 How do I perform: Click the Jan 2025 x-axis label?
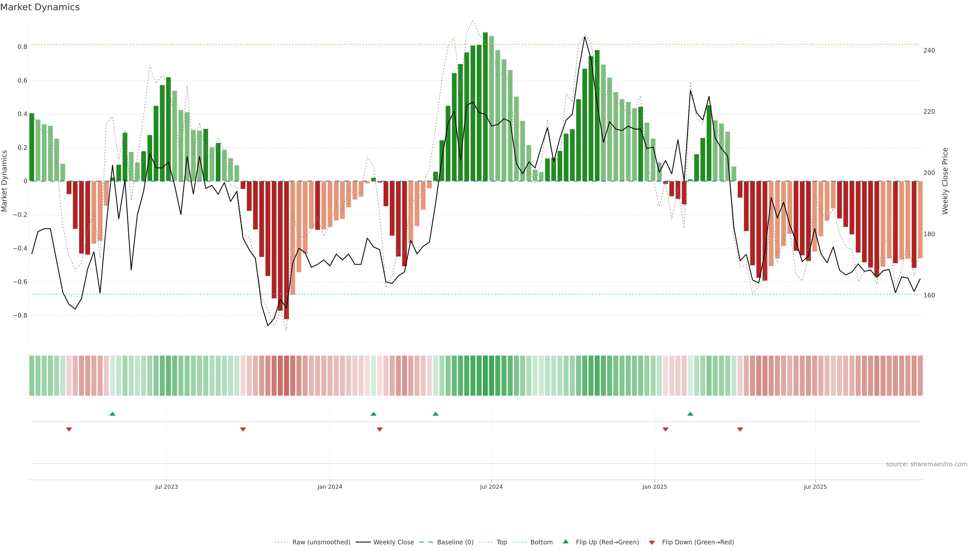[654, 487]
